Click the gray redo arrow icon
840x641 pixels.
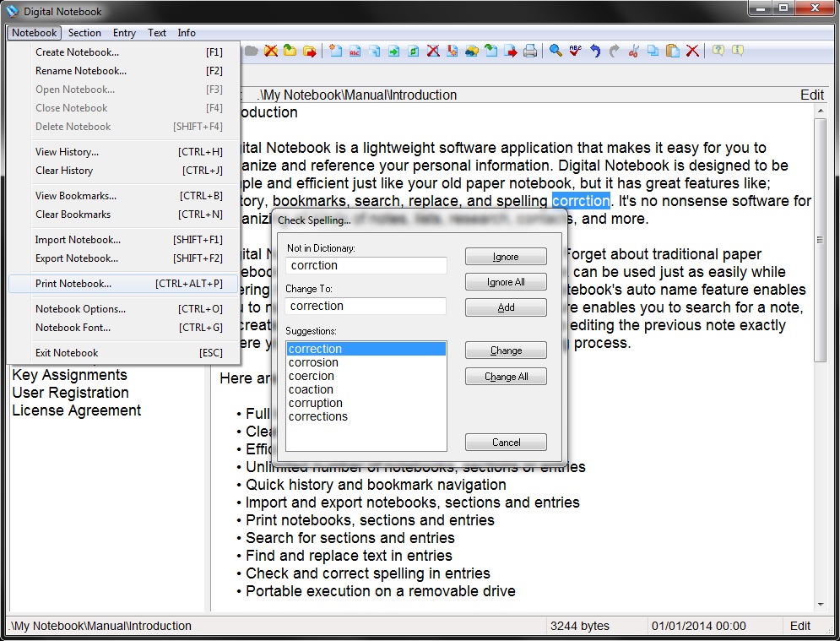pyautogui.click(x=614, y=51)
